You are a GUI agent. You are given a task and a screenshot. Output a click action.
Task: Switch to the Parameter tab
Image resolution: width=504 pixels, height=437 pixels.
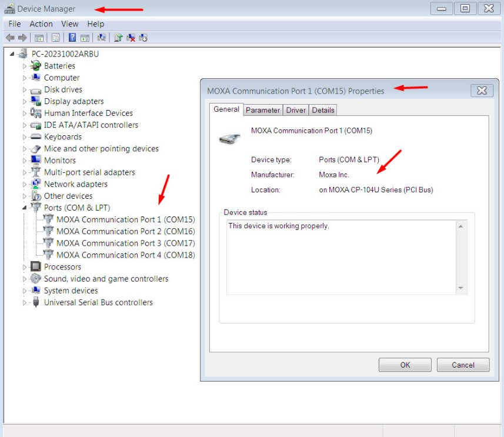pyautogui.click(x=263, y=111)
